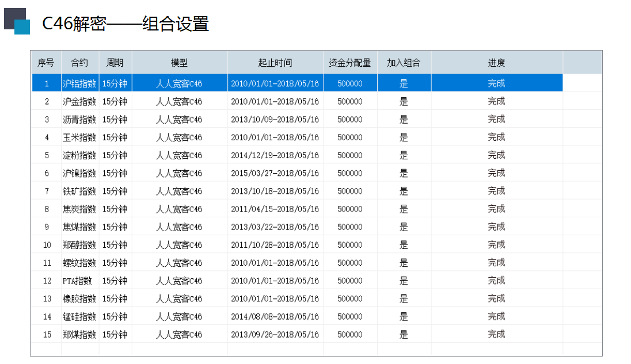Select the 螺纹指数 contract cell
Screen dimensions: 631x364
[x=79, y=263]
